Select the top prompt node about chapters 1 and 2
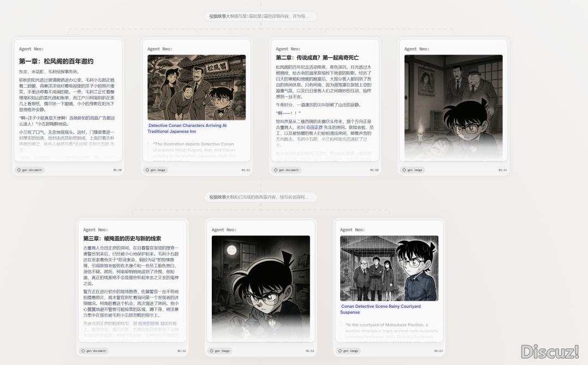The height and width of the screenshot is (365, 588). 261,16
